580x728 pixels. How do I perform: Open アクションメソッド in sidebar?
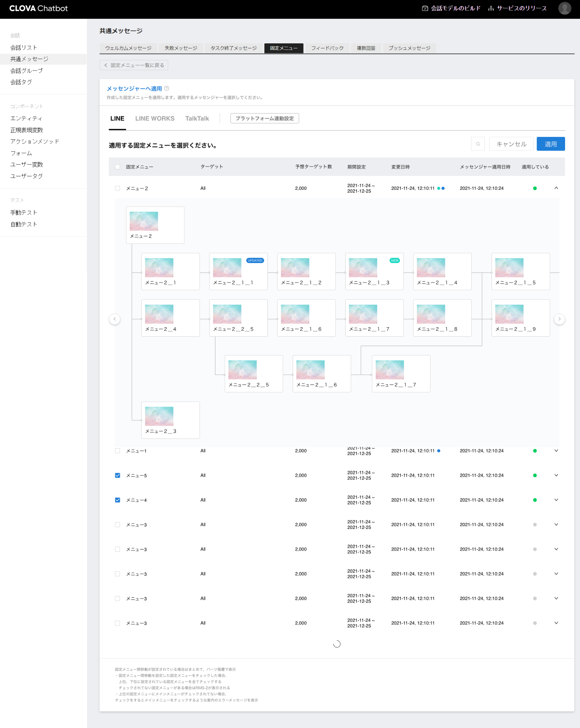pyautogui.click(x=35, y=141)
